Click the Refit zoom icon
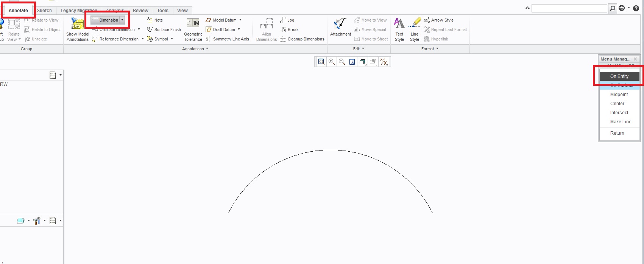 321,62
